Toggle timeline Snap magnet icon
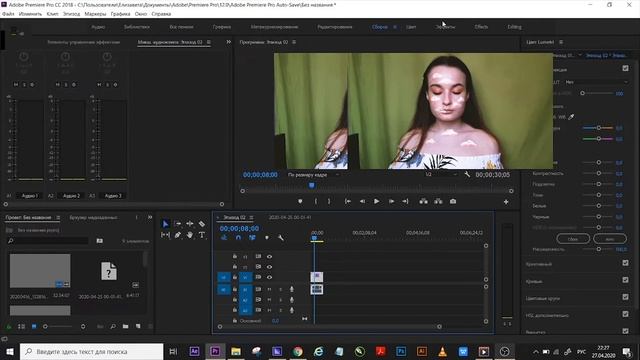640x360 pixels. (238, 238)
